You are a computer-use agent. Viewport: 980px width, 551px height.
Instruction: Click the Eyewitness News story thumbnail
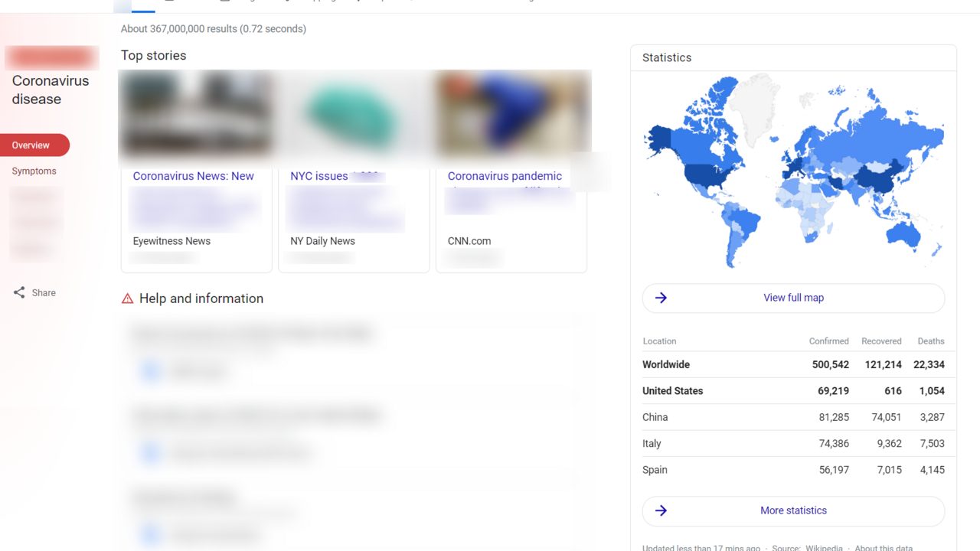(x=197, y=115)
